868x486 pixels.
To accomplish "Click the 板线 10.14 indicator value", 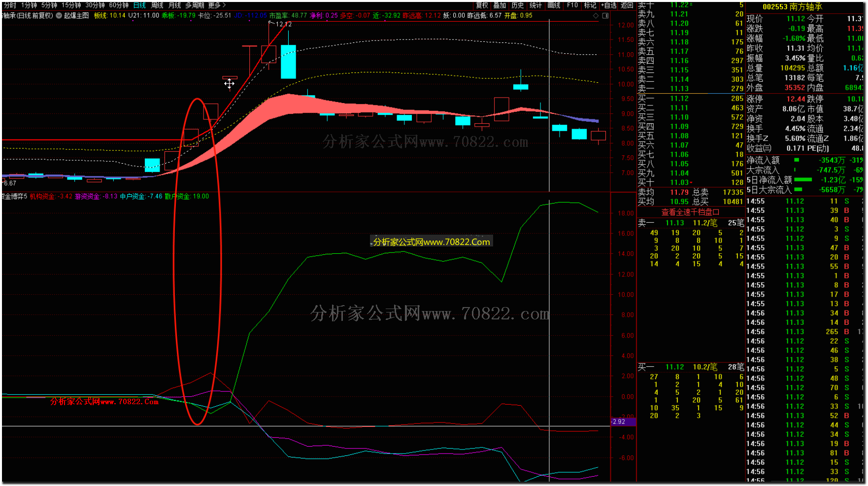I will pyautogui.click(x=109, y=15).
